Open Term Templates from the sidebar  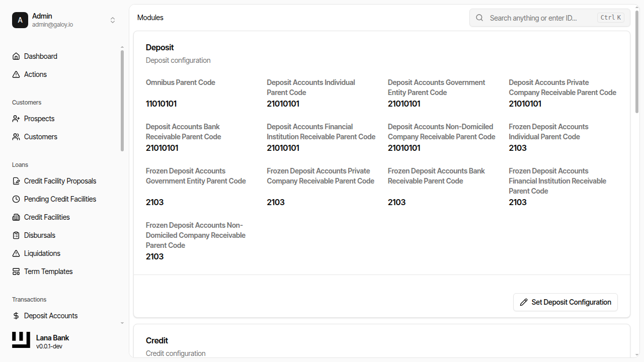(48, 271)
